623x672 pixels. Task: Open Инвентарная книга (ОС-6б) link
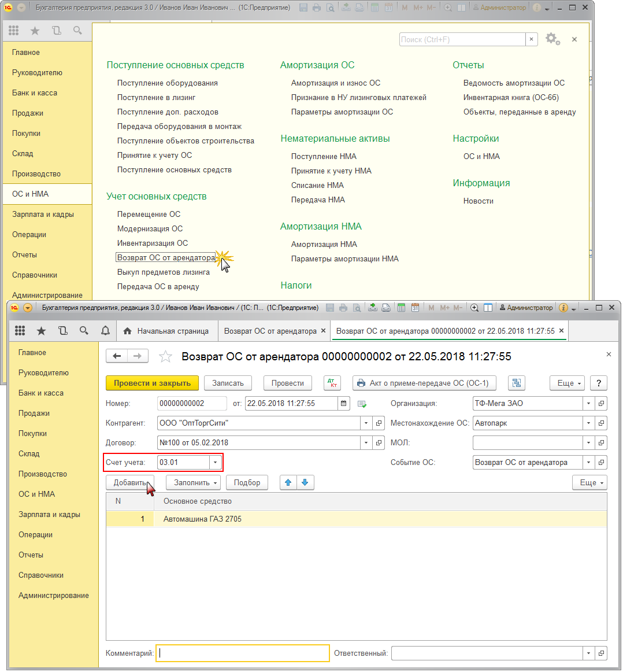pyautogui.click(x=511, y=97)
